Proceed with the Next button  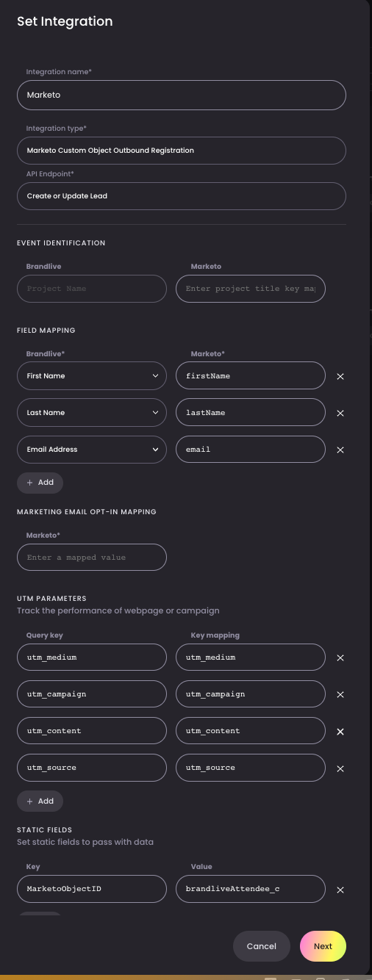323,946
